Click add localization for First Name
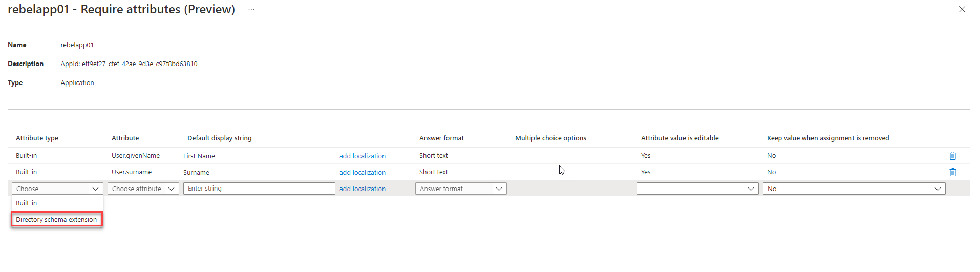The image size is (980, 272). click(363, 156)
